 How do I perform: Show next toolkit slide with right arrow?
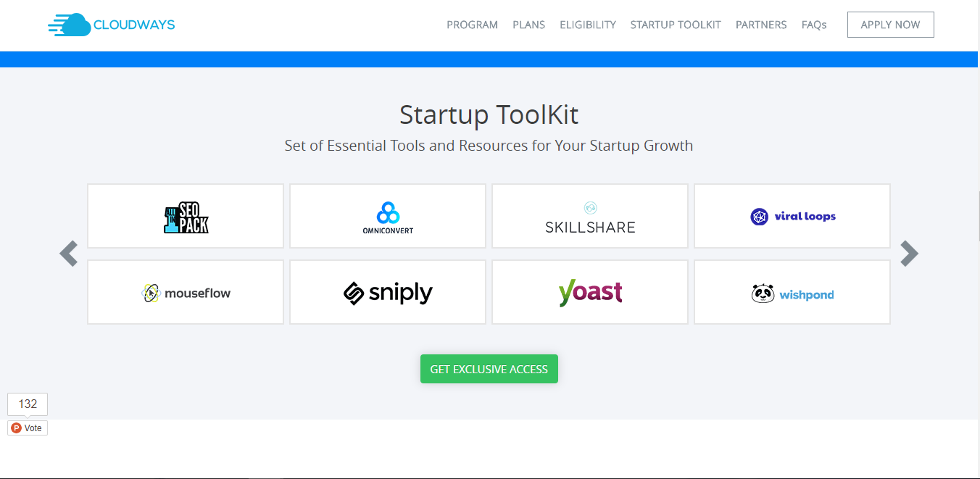click(x=909, y=254)
